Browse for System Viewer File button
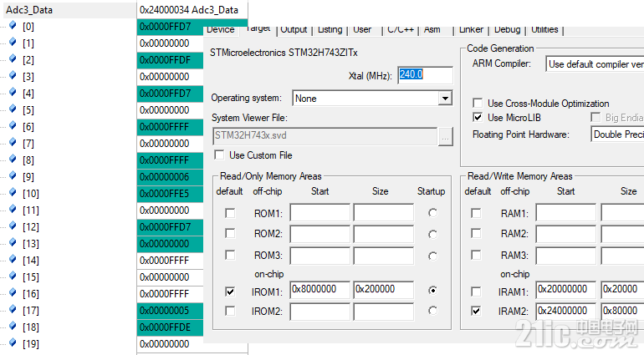 coord(446,137)
